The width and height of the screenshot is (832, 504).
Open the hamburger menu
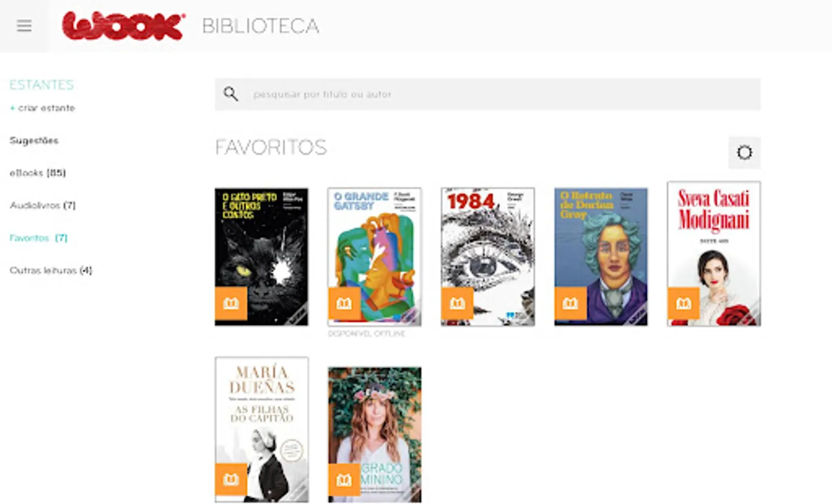24,26
